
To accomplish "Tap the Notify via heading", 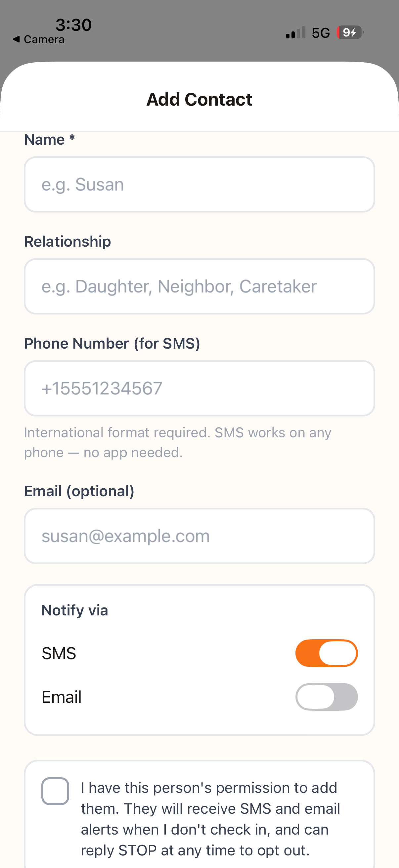I will tap(75, 610).
